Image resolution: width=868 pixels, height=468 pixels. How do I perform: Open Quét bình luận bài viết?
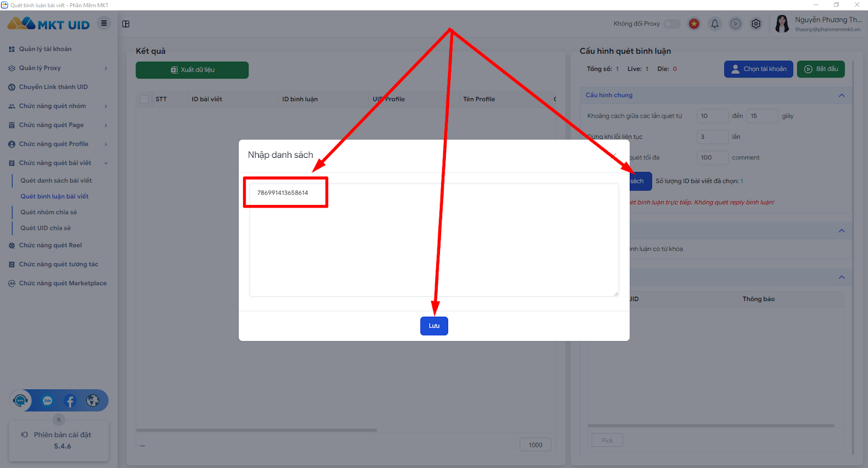pos(55,196)
